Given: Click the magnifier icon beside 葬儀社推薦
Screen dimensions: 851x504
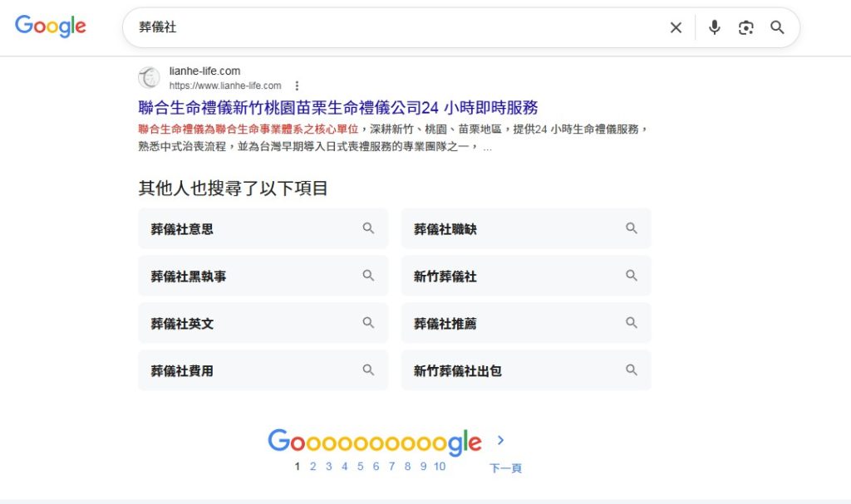Looking at the screenshot, I should click(x=632, y=323).
